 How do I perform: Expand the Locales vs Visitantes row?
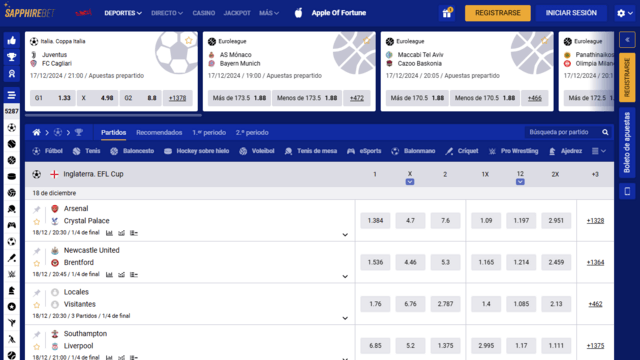click(x=345, y=318)
